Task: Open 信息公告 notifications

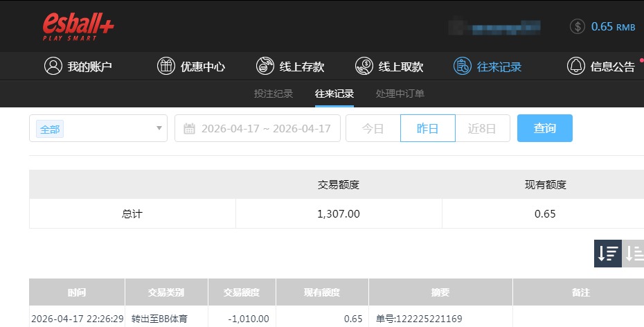Action: (601, 66)
